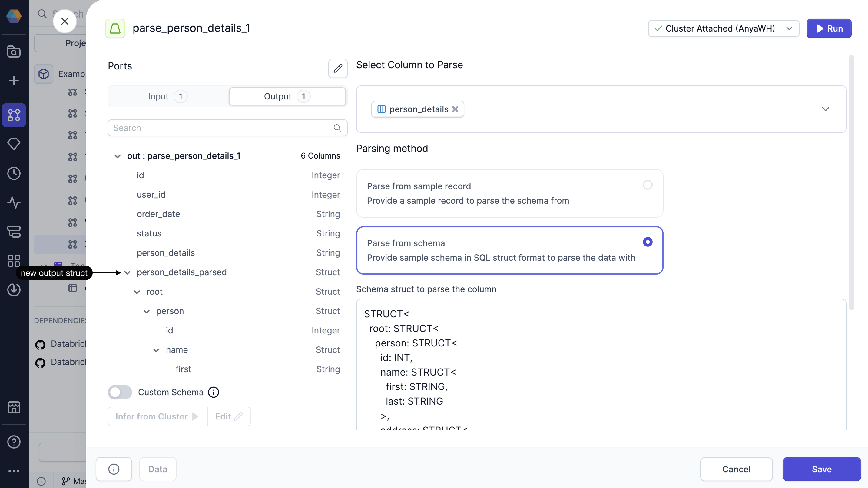Expand the column selection dropdown arrow
The height and width of the screenshot is (488, 868).
pyautogui.click(x=825, y=109)
